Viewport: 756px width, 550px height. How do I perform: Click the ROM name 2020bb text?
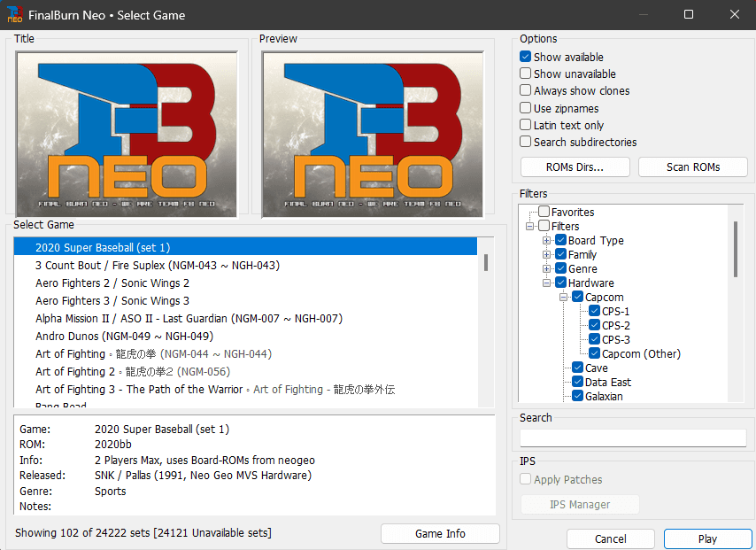coord(113,445)
